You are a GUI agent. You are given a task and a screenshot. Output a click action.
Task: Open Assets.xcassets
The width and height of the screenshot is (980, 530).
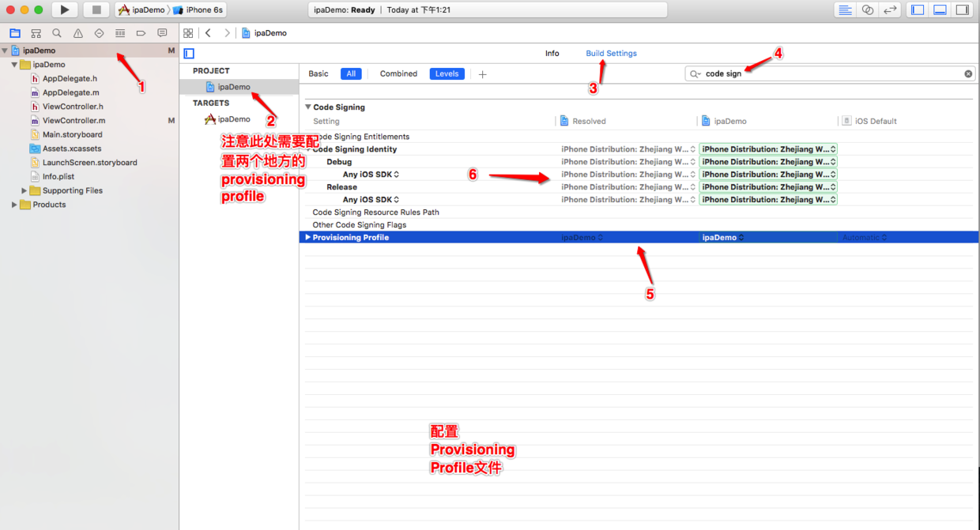(x=72, y=148)
